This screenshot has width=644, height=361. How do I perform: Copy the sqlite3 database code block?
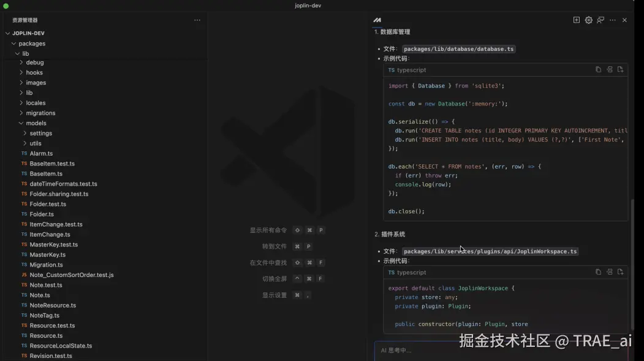[x=598, y=70]
